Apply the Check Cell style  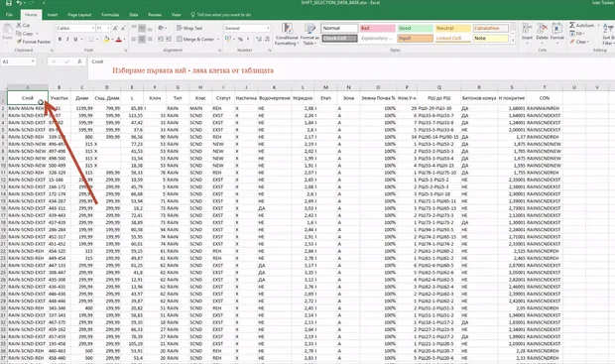point(339,39)
